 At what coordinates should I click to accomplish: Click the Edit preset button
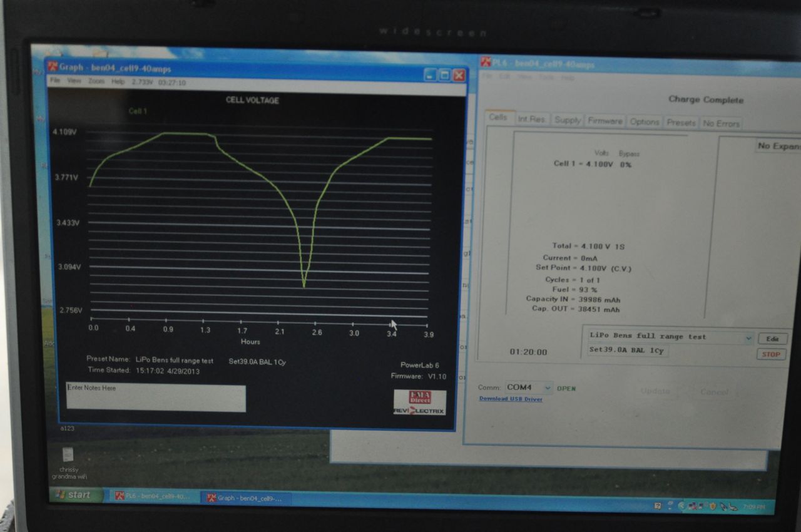tap(772, 339)
